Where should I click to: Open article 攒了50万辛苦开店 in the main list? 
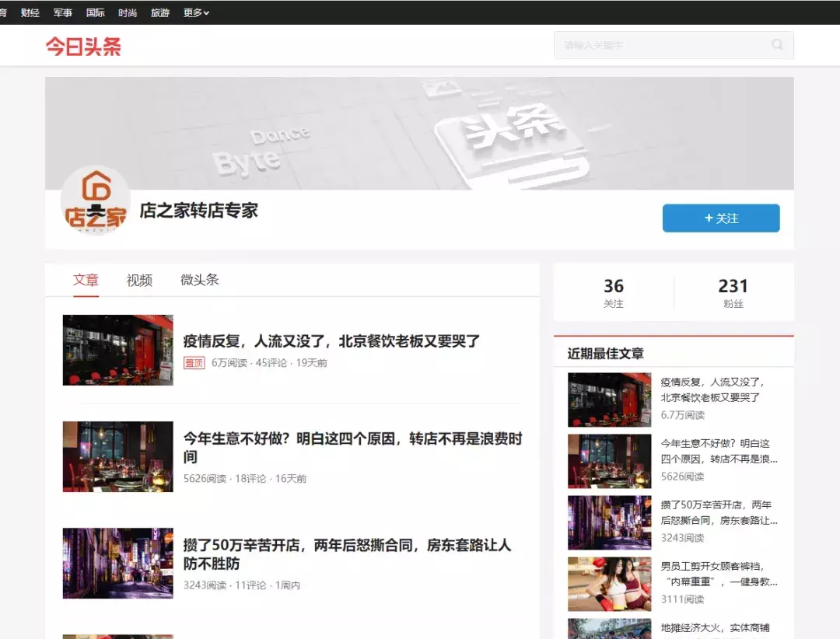(x=347, y=553)
